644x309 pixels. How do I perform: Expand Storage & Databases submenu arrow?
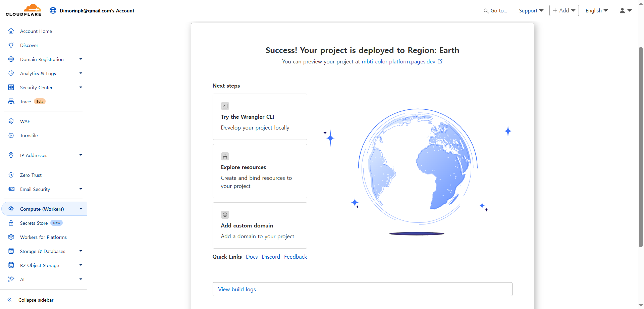pos(81,251)
